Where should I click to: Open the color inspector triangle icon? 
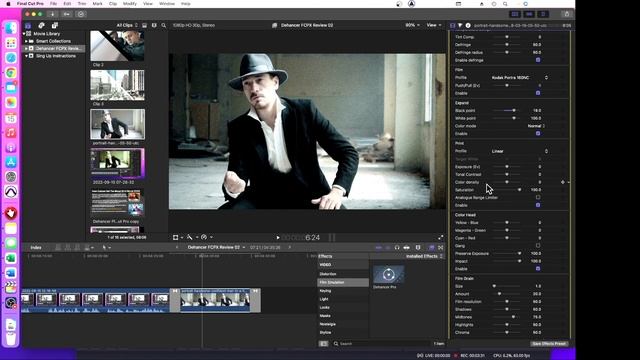pyautogui.click(x=460, y=25)
